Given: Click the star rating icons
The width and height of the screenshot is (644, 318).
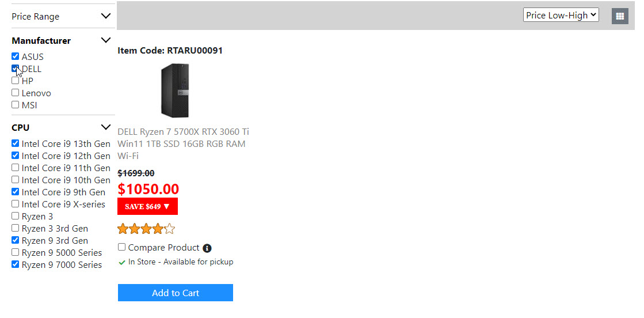Looking at the screenshot, I should pos(146,229).
